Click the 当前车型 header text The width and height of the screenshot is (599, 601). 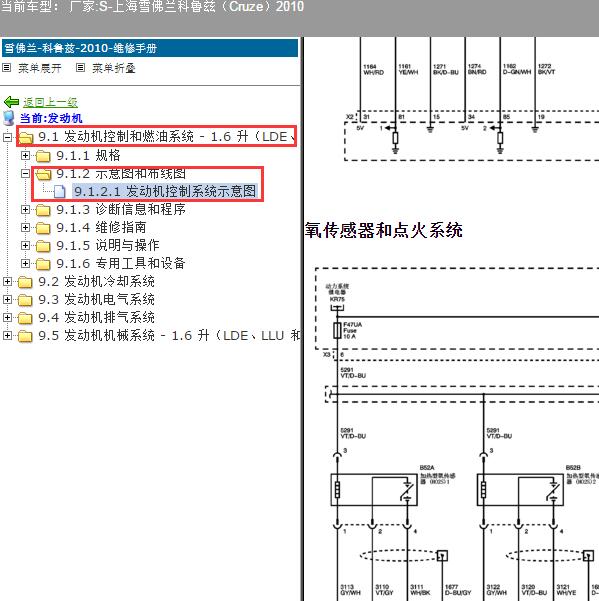(x=153, y=7)
